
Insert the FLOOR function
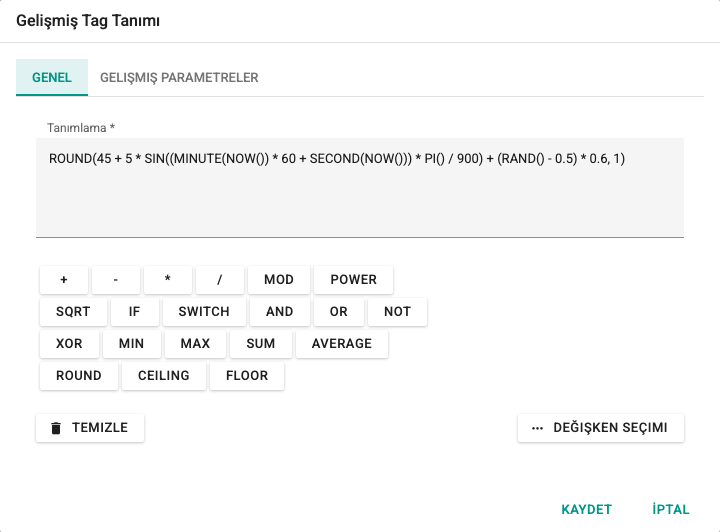tap(247, 376)
